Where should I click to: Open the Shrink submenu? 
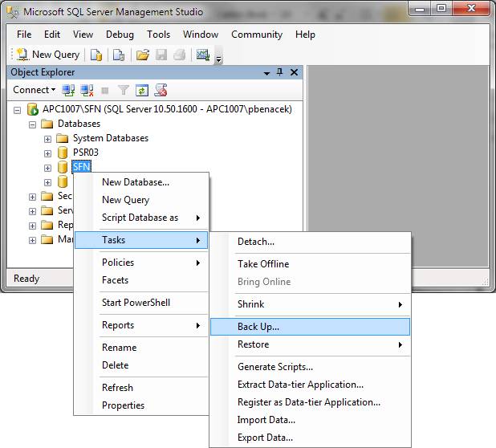(310, 304)
